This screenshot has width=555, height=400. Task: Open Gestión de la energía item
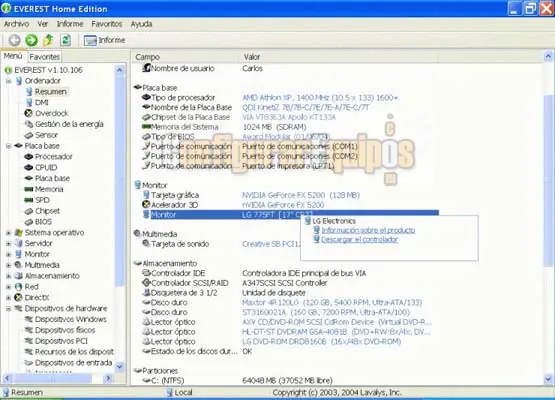point(69,124)
